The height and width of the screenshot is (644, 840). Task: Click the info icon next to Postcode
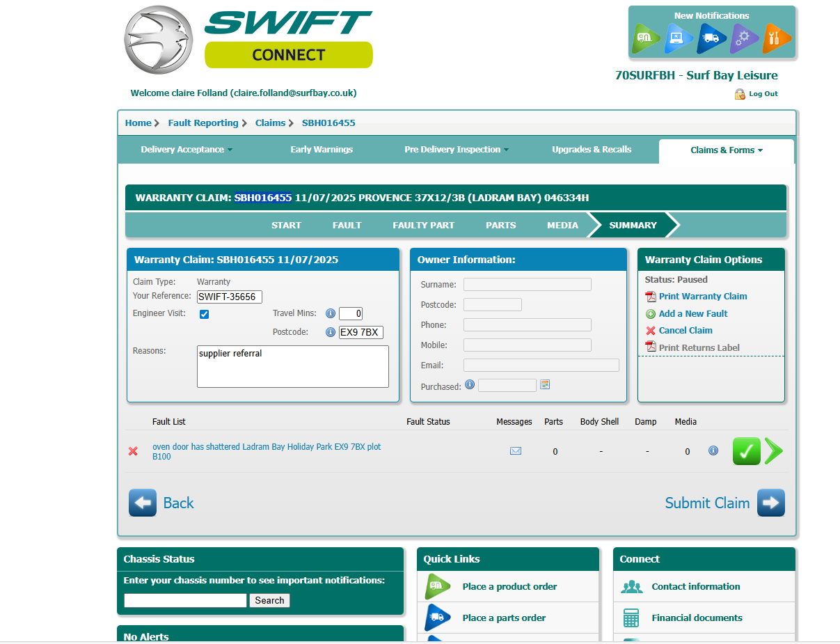331,332
